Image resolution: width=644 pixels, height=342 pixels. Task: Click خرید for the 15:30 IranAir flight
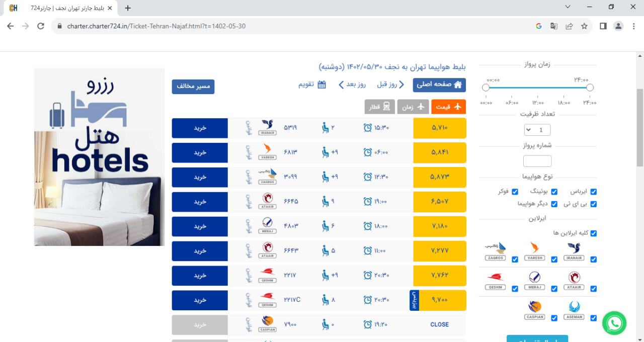pos(200,128)
